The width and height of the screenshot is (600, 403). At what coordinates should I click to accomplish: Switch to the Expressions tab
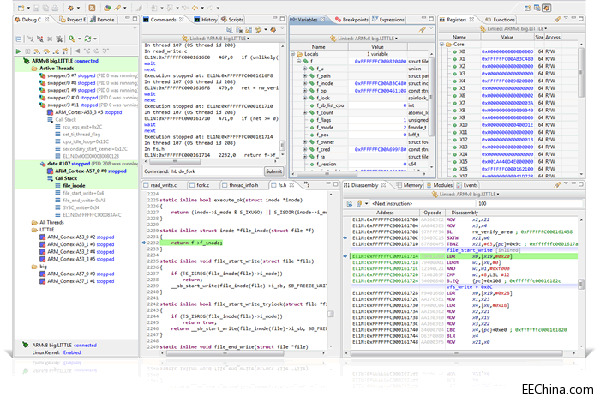click(x=388, y=19)
